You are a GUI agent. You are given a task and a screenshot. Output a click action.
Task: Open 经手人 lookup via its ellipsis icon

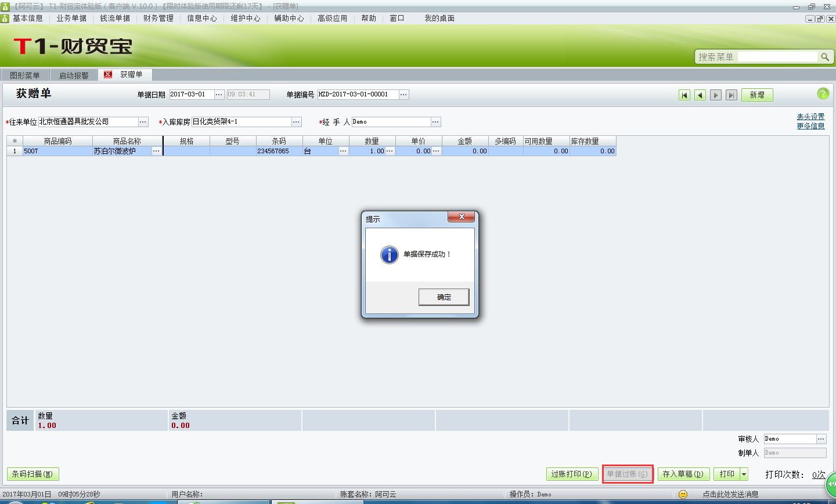tap(435, 122)
